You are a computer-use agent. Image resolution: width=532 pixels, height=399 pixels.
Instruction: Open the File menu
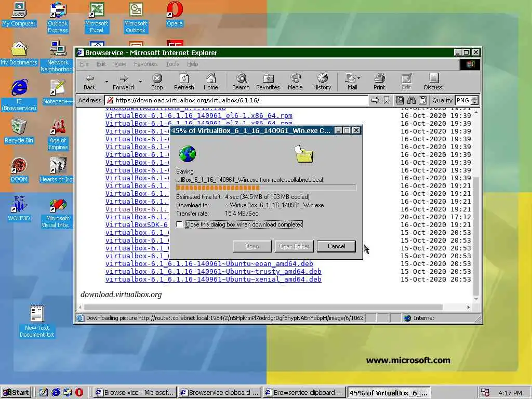click(x=84, y=64)
